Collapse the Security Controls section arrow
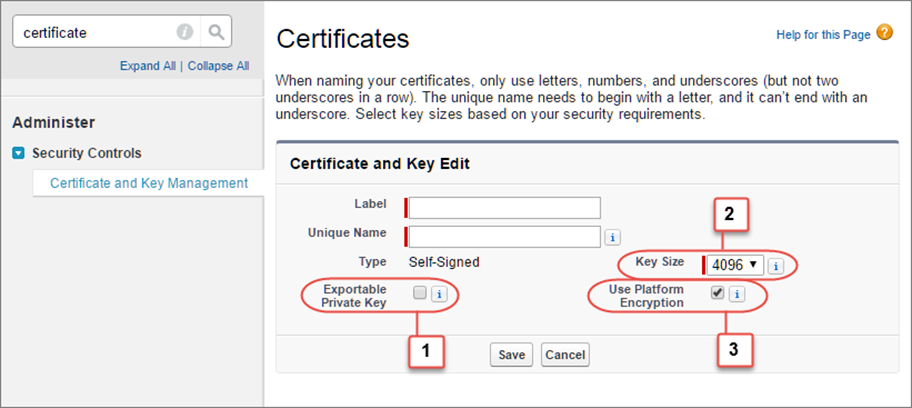The image size is (912, 408). click(19, 154)
